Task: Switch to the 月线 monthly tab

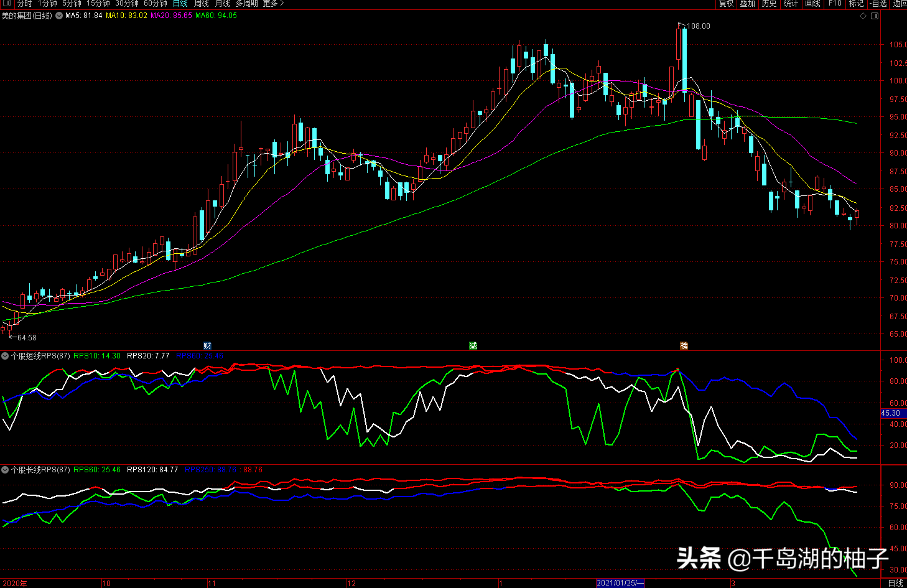Action: click(223, 4)
